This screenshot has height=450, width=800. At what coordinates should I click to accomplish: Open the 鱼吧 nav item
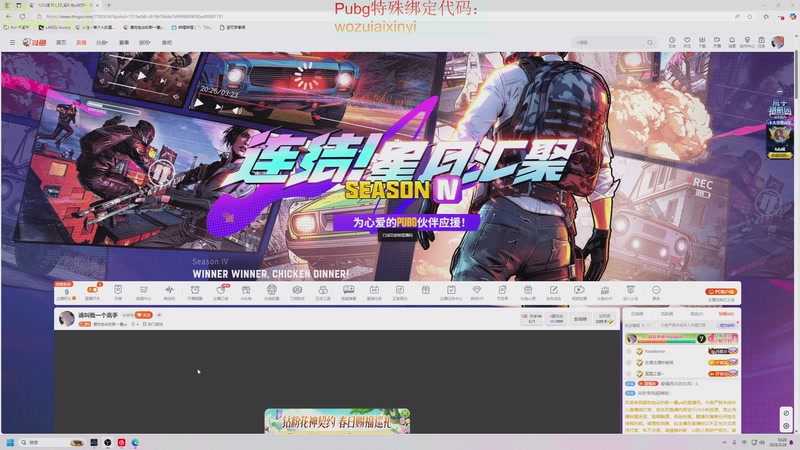pyautogui.click(x=167, y=42)
